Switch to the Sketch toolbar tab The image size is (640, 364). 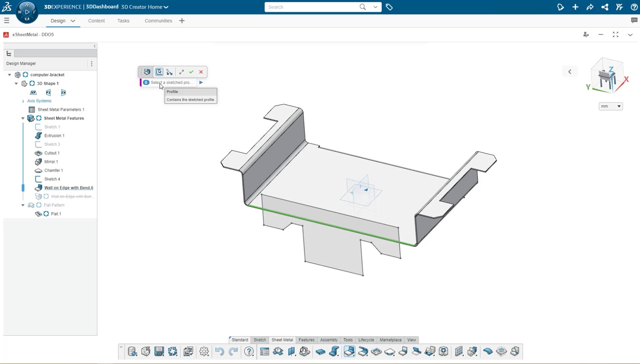(x=260, y=340)
